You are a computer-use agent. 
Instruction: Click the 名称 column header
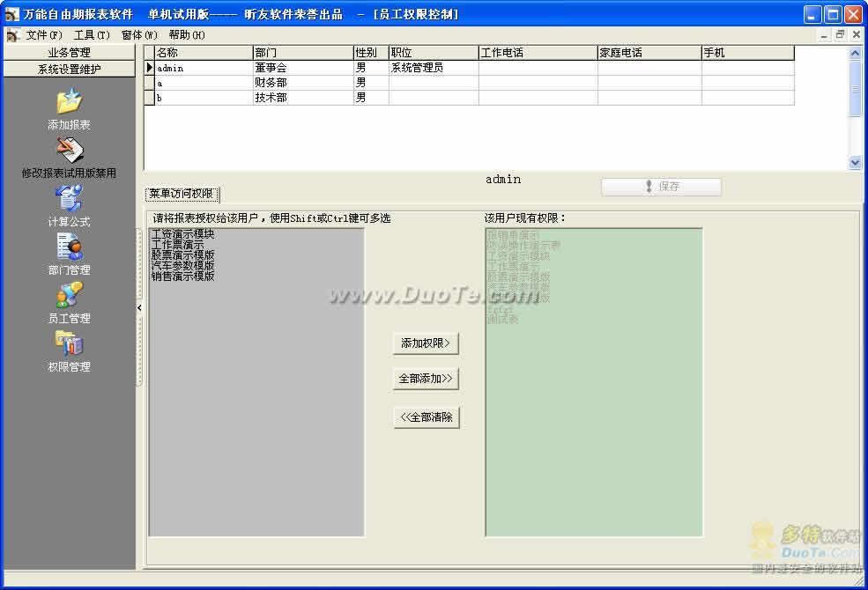click(x=204, y=53)
